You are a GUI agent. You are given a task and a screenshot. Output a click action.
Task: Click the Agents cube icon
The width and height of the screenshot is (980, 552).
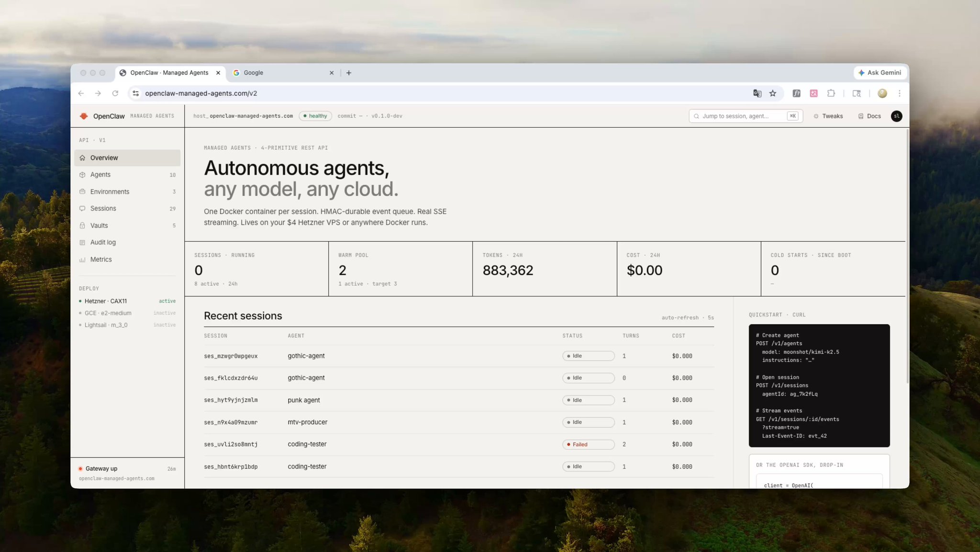(x=82, y=175)
